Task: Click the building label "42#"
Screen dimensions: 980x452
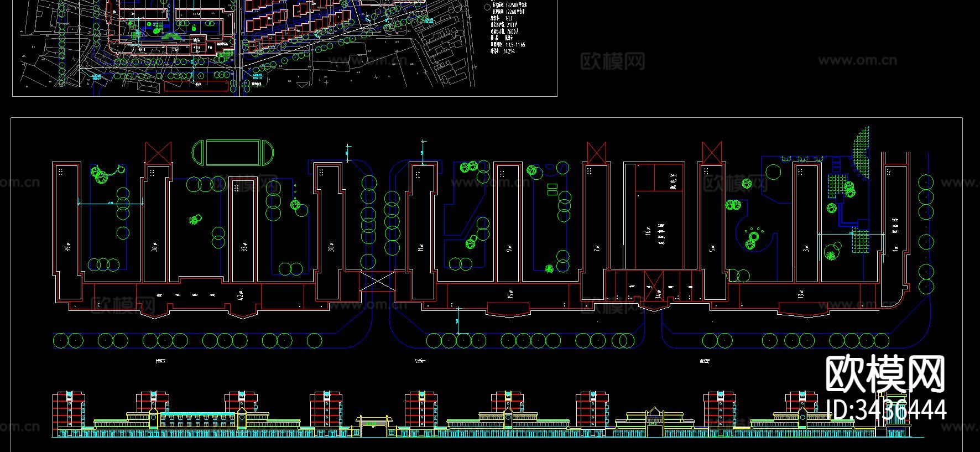Action: click(240, 295)
